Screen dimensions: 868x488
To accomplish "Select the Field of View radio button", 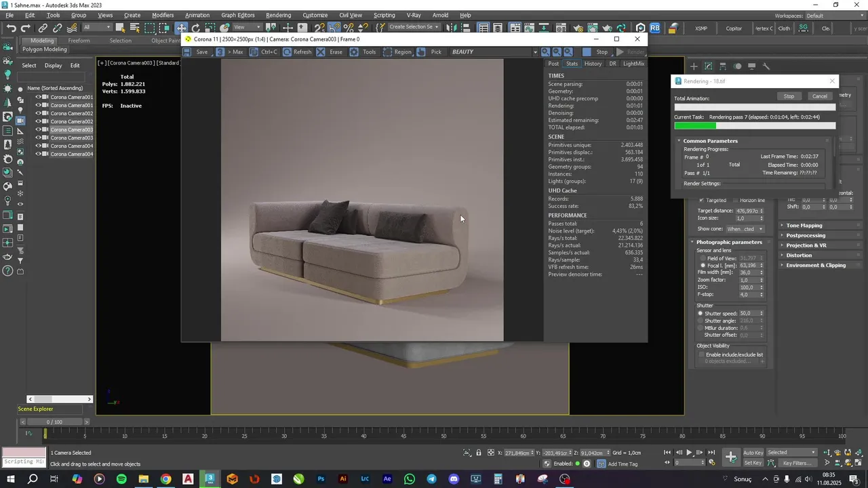I will (703, 258).
